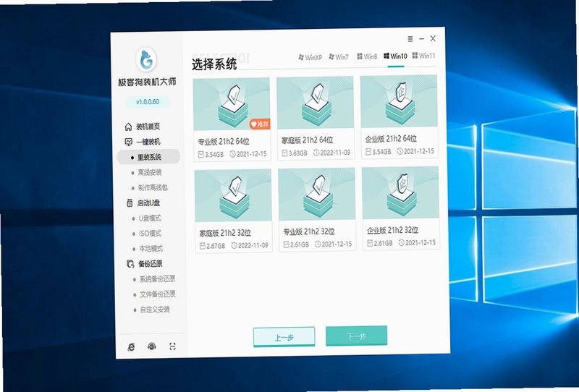This screenshot has width=579, height=392.
Task: Click the 一键装机 section label
Action: tap(148, 142)
